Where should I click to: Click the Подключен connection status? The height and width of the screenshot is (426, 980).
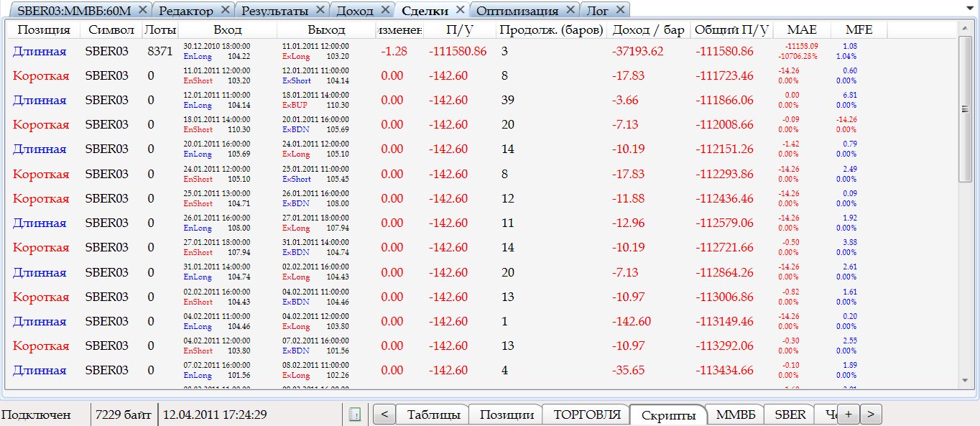[36, 415]
